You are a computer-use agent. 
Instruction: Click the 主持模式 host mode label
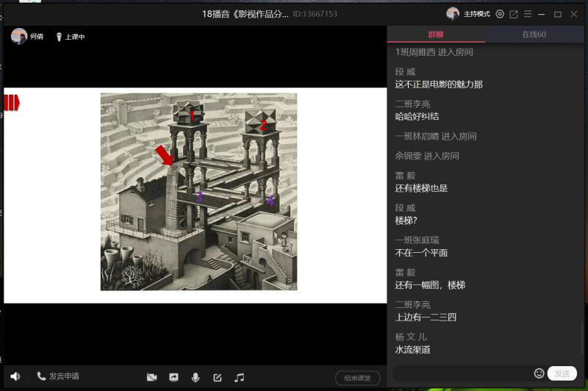pyautogui.click(x=476, y=14)
